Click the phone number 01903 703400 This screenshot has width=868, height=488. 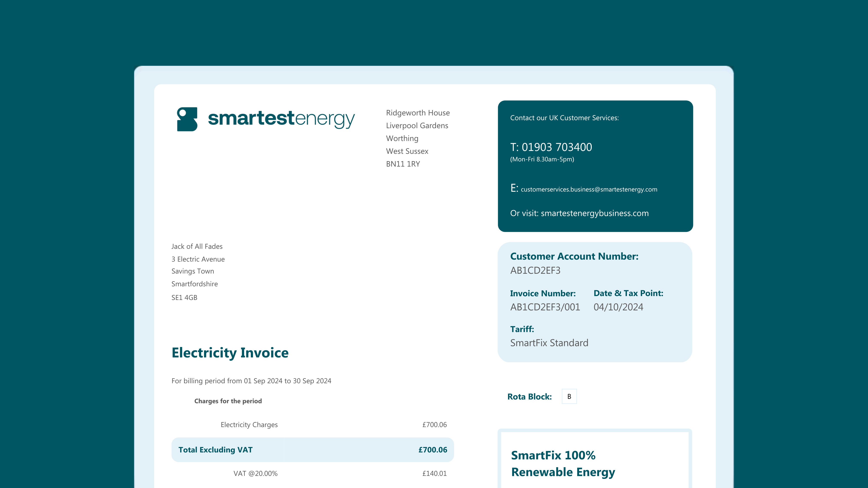(x=557, y=147)
